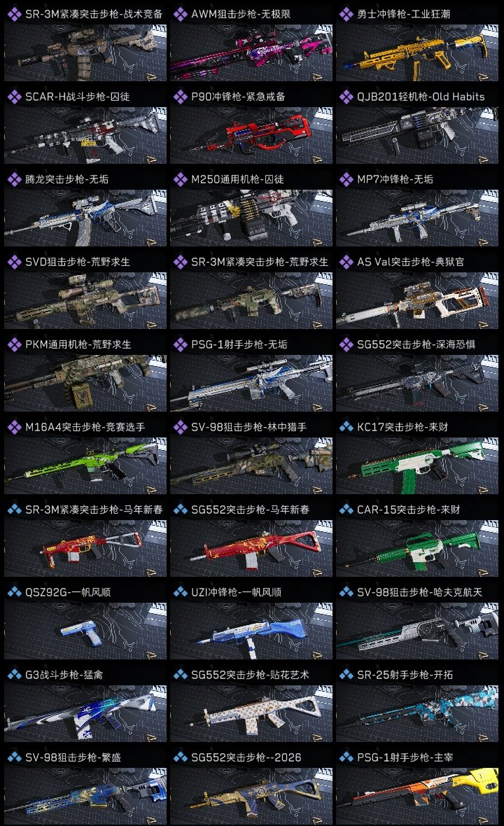
Task: Open the gold 勇士冲锋枪-工业狂潮 skin image
Action: coord(417,52)
